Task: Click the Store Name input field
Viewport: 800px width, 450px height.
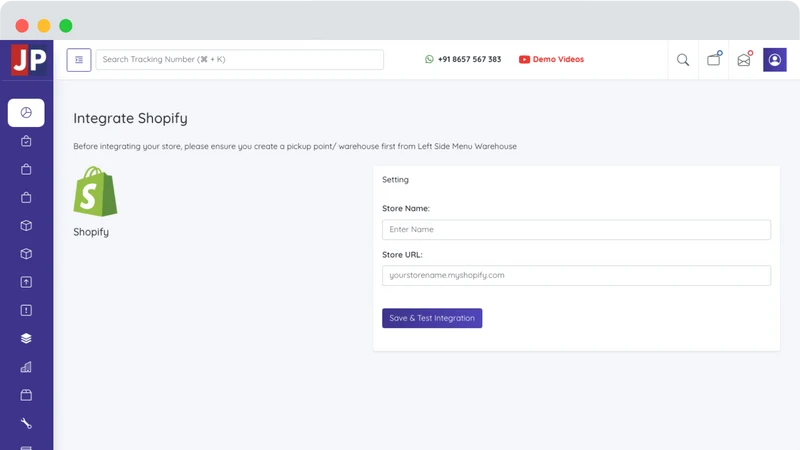Action: (576, 230)
